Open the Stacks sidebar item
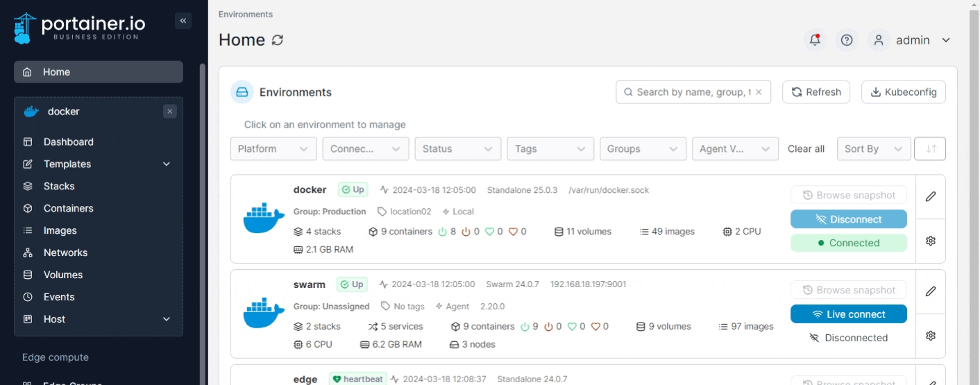This screenshot has height=385, width=980. pos(59,186)
